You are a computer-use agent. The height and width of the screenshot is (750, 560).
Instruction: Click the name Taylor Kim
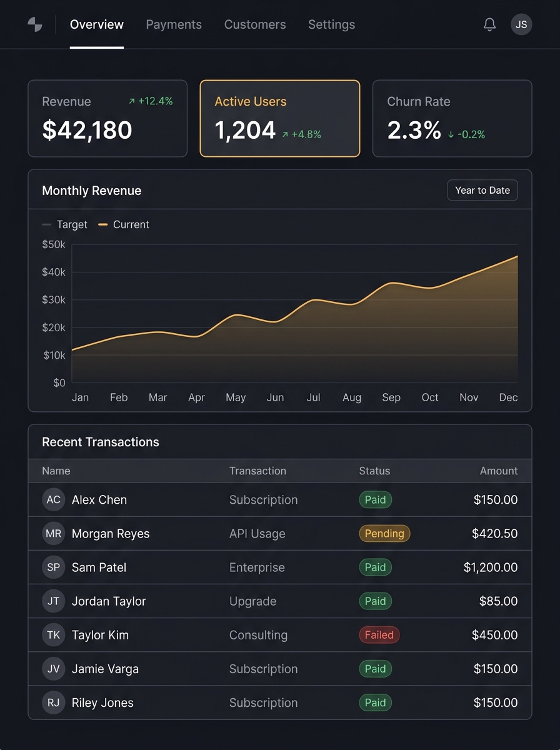(x=100, y=634)
